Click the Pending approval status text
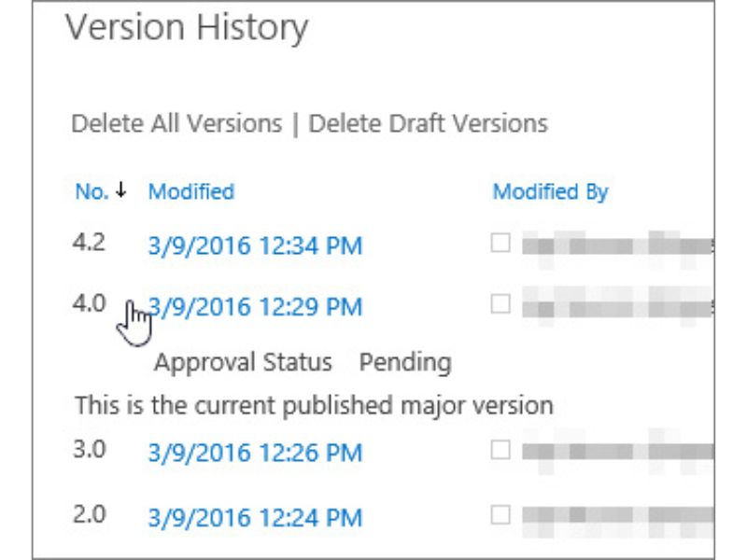Screen dimensions: 747x560 click(405, 362)
